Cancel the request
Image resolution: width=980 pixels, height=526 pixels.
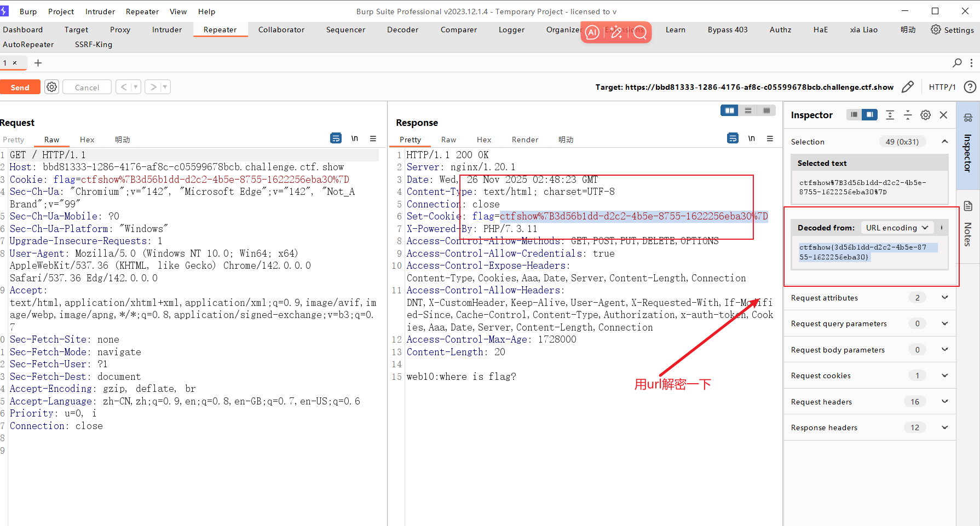[x=87, y=87]
